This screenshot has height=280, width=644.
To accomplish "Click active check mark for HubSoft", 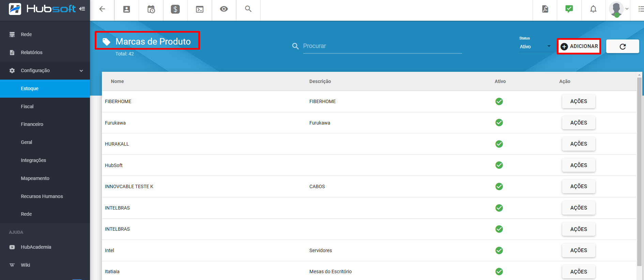I will coord(499,165).
